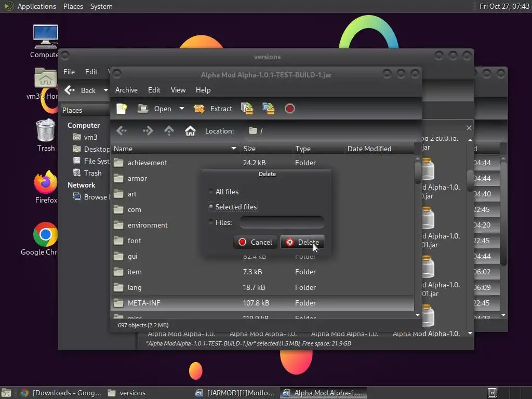This screenshot has height=399, width=532.
Task: Open the System menu in top panel
Action: 101,6
